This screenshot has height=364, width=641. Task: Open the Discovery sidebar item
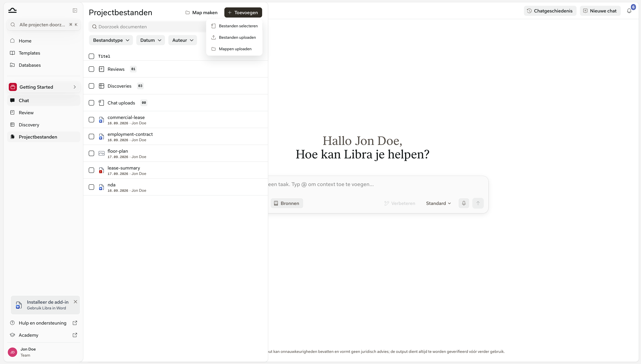[x=44, y=125]
